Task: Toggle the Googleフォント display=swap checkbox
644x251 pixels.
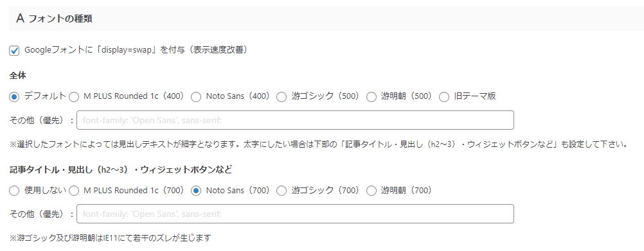Action: pyautogui.click(x=14, y=51)
